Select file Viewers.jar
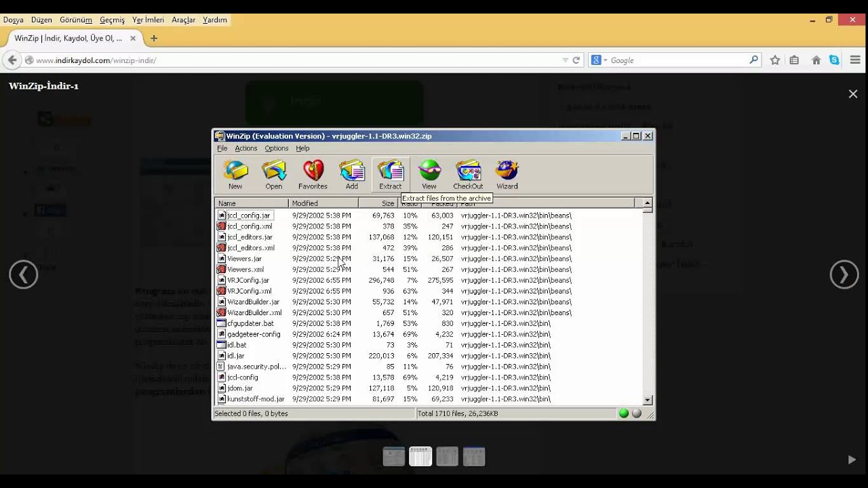 pyautogui.click(x=239, y=259)
